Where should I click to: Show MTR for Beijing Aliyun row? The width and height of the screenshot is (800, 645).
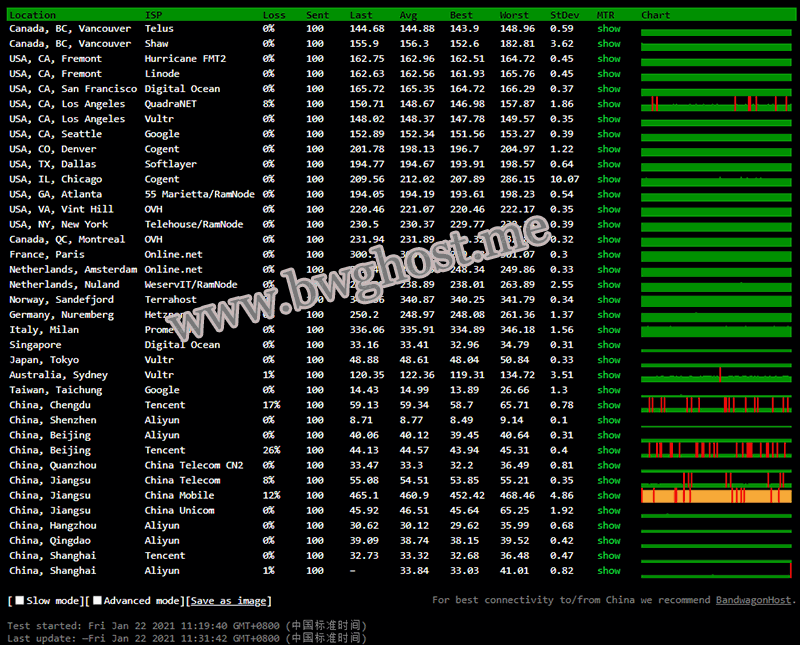point(609,435)
